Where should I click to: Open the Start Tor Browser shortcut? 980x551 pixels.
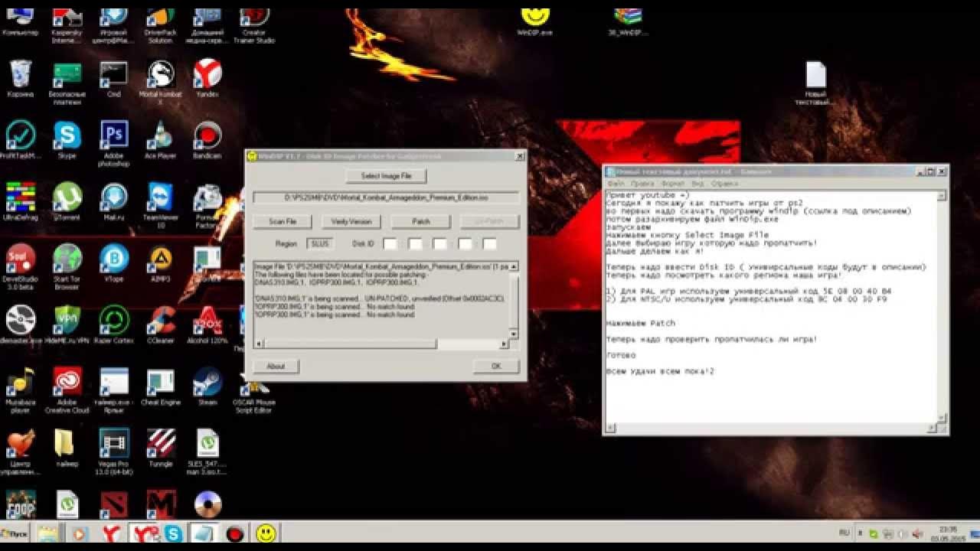click(x=67, y=268)
